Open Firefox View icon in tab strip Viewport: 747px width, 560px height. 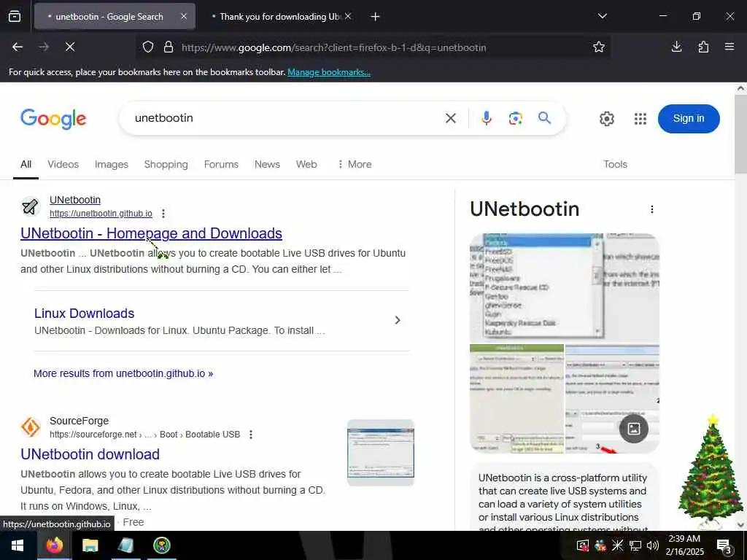click(x=15, y=17)
